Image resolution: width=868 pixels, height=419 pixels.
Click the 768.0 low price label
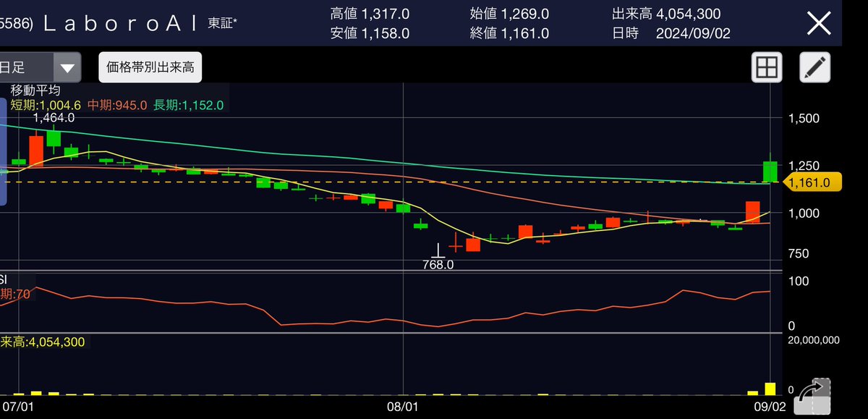438,265
